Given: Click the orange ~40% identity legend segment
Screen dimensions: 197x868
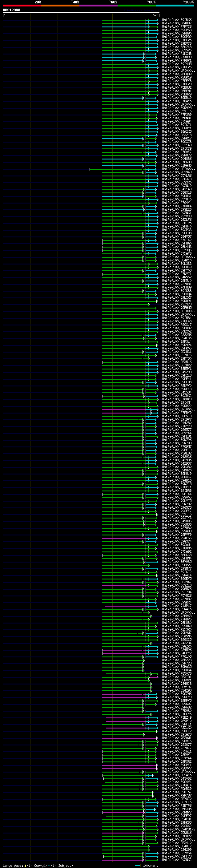Looking at the screenshot, I should click(60, 6).
